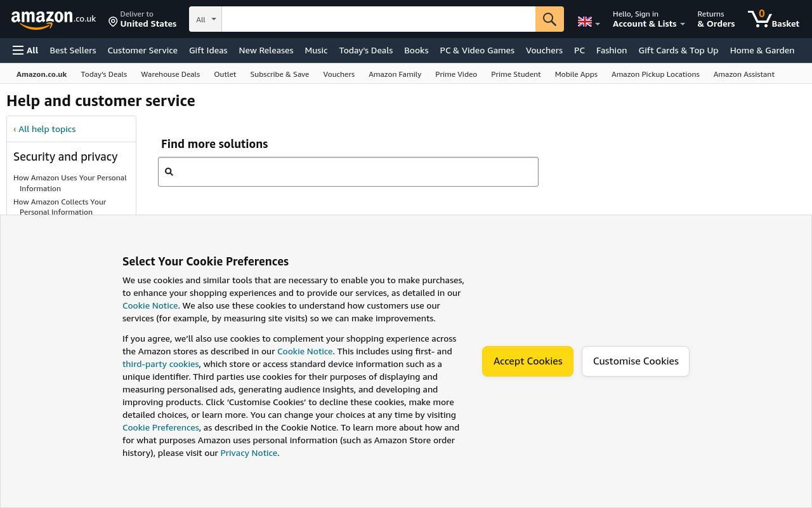Open PC navigation item
This screenshot has height=508, width=812.
point(579,50)
